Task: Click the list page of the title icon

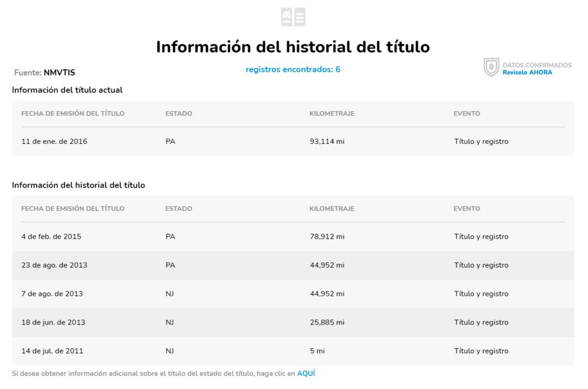Action: click(299, 16)
